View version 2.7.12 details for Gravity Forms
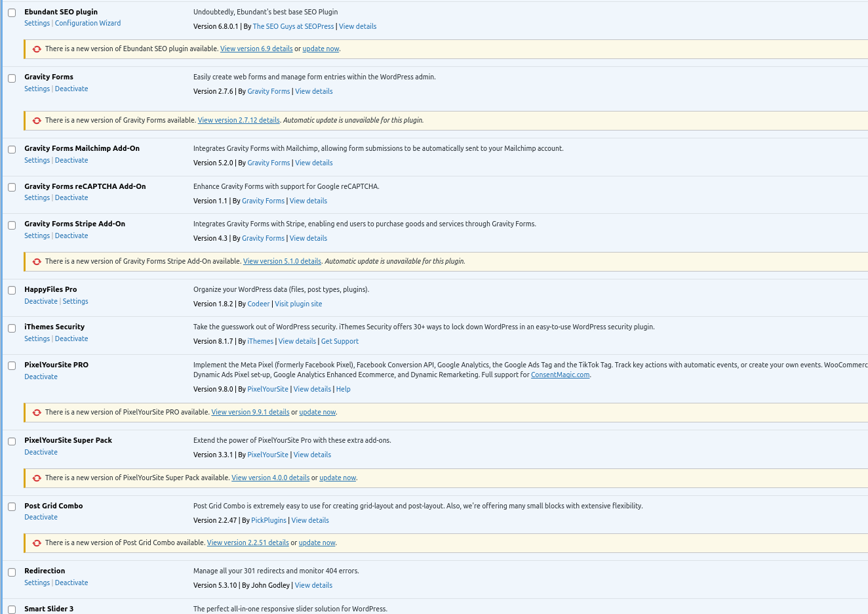868x614 pixels. 239,120
